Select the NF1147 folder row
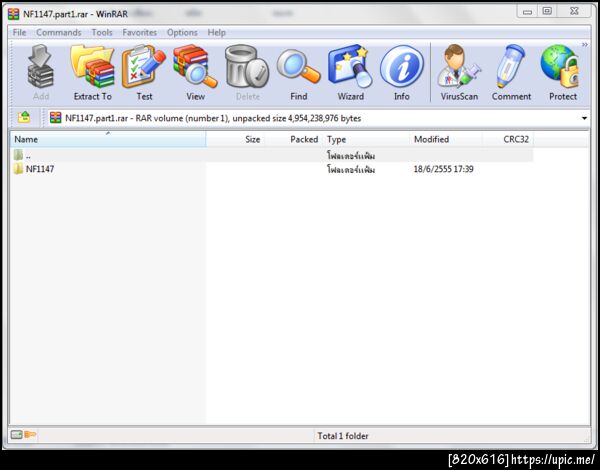 [x=271, y=169]
